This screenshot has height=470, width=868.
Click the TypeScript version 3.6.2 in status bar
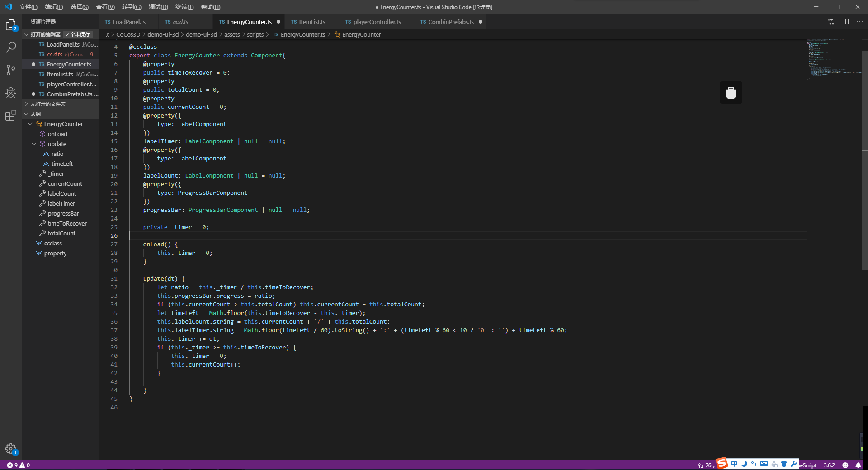tap(829, 465)
